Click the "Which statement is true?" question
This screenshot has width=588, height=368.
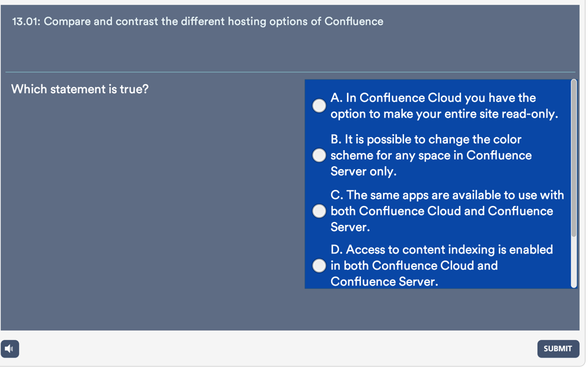point(80,89)
